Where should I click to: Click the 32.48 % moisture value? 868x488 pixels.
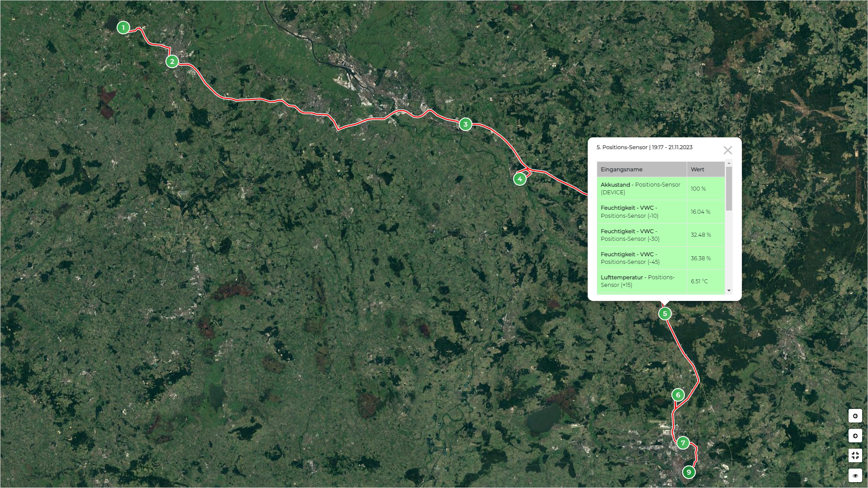(x=701, y=235)
